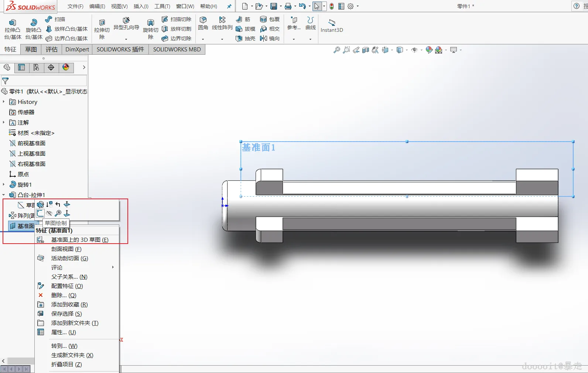Expand the History folder in feature tree
The height and width of the screenshot is (373, 588).
[4, 102]
